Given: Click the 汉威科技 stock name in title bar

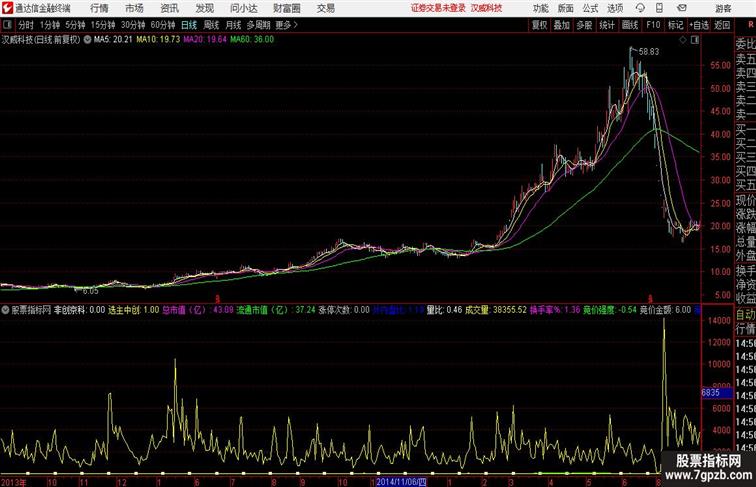Looking at the screenshot, I should (486, 8).
